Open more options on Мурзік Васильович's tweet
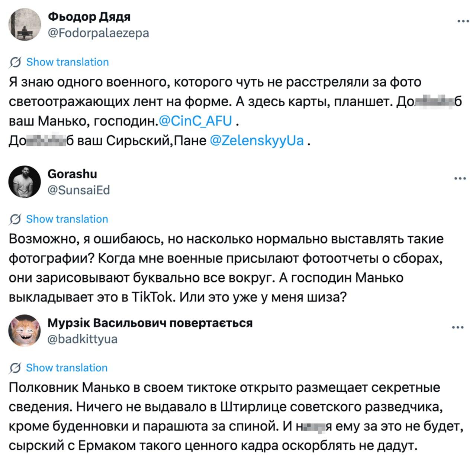 coord(457,327)
